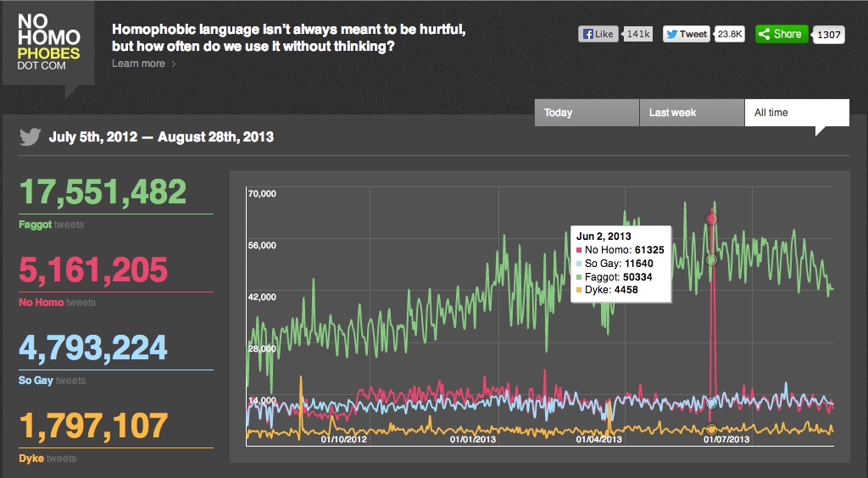Open the Learn more link
The height and width of the screenshot is (478, 868).
click(x=138, y=64)
